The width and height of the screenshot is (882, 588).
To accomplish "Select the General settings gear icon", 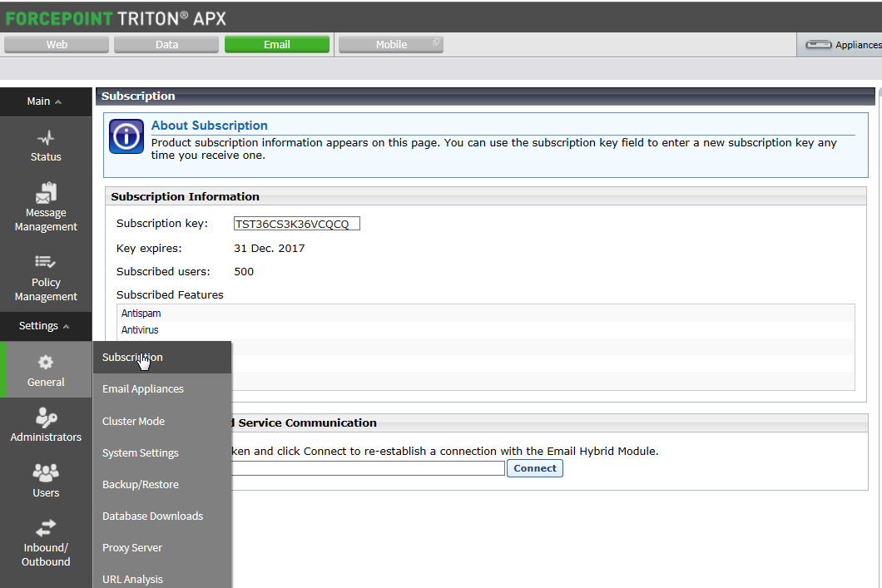I will (46, 362).
